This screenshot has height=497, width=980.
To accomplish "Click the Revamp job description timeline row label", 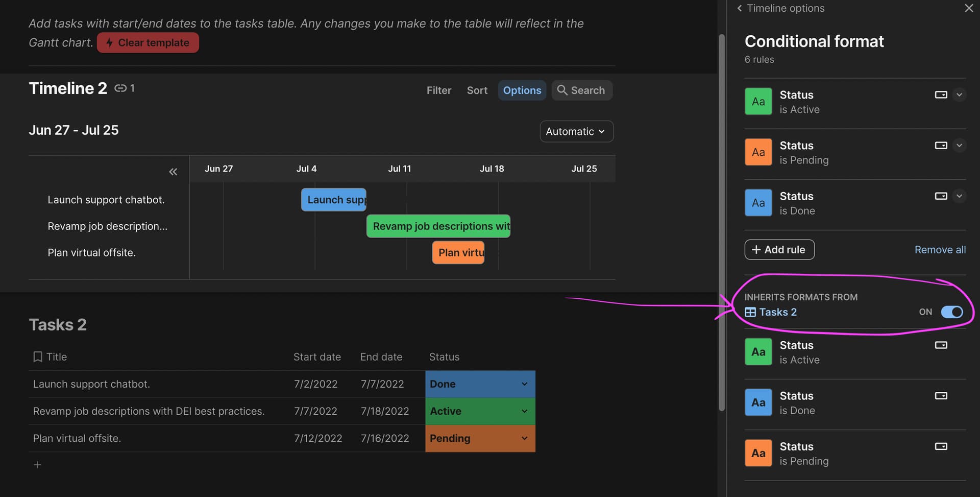I will point(107,226).
